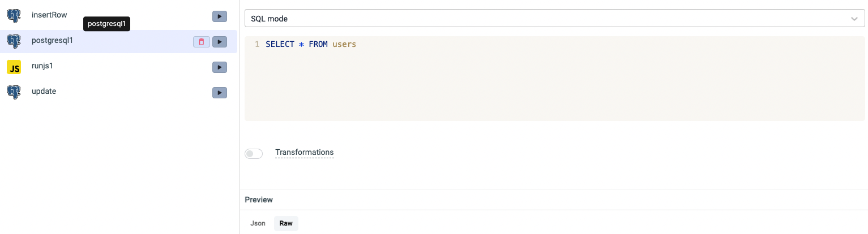Enable the Transformations toggle
The image size is (868, 234).
pos(254,153)
